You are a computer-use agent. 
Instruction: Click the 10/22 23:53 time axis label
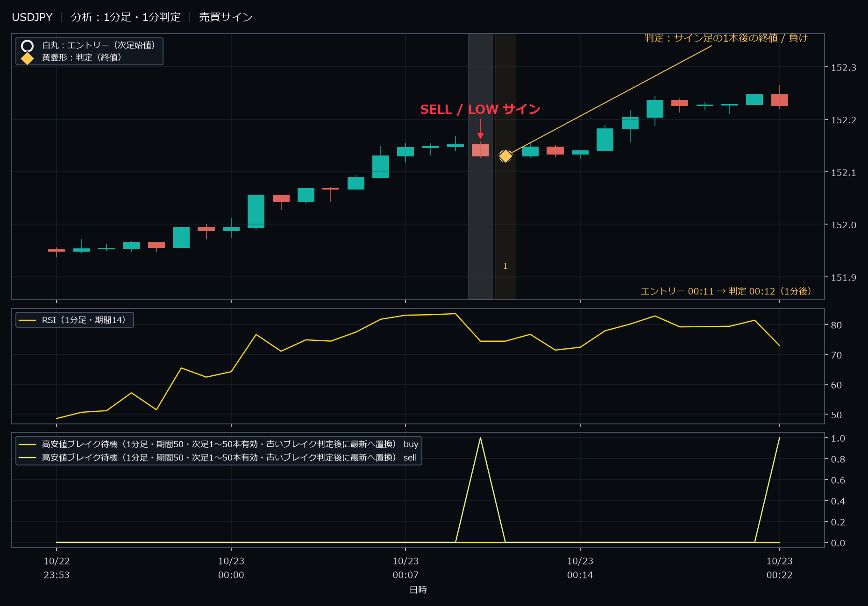(57, 568)
